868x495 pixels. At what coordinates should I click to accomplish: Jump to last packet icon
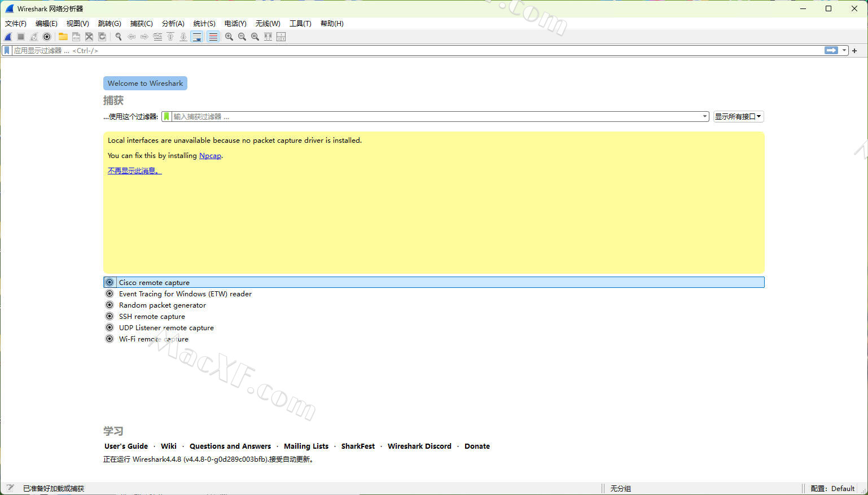183,37
